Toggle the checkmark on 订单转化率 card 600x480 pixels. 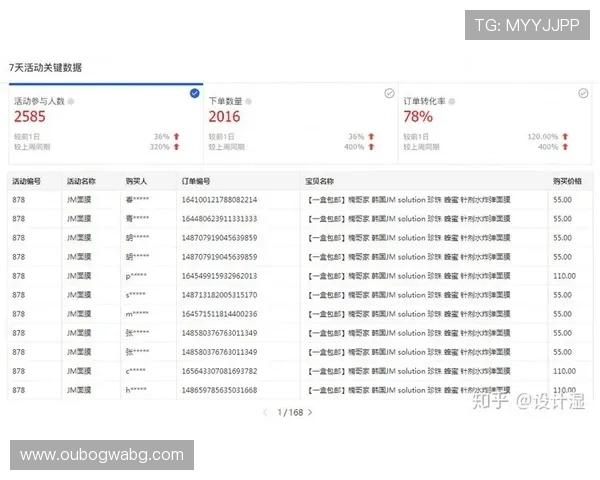tap(583, 93)
